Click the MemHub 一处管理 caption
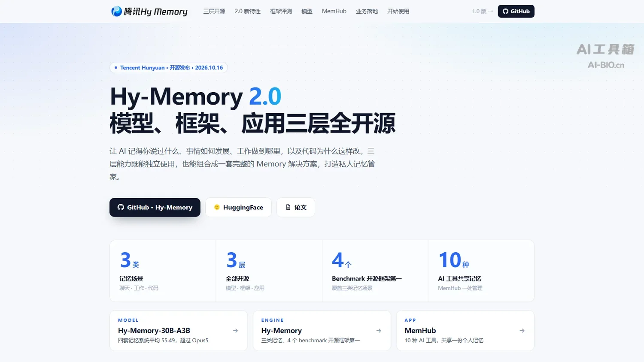This screenshot has height=362, width=644. pyautogui.click(x=460, y=288)
